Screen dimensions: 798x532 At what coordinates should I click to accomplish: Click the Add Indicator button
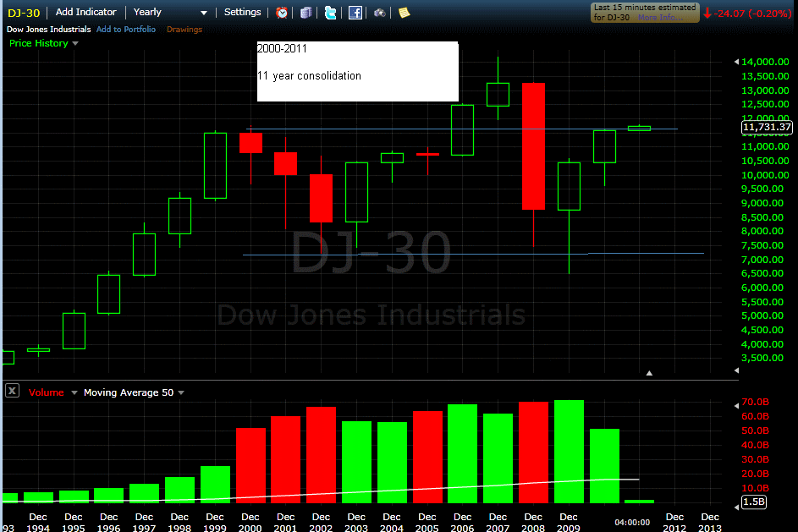coord(86,12)
